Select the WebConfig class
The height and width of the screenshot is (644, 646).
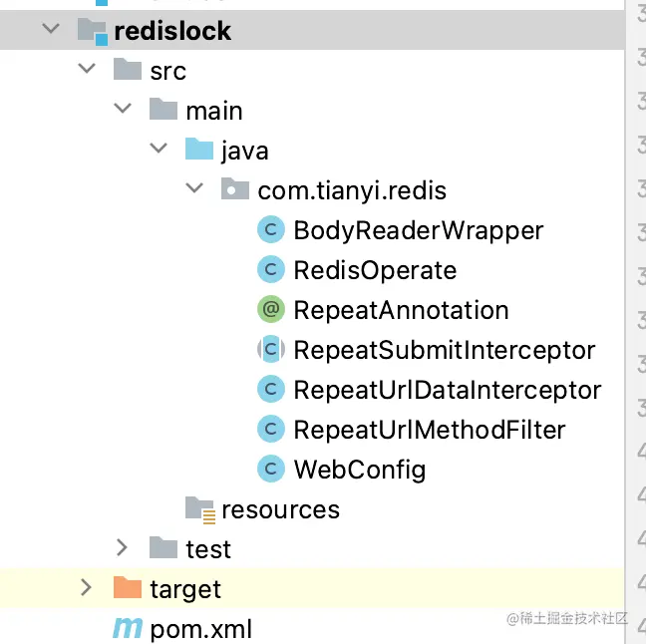tap(359, 470)
